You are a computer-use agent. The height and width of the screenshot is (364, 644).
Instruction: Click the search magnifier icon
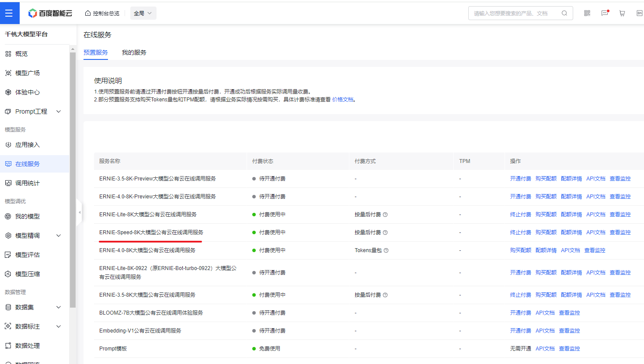point(564,13)
